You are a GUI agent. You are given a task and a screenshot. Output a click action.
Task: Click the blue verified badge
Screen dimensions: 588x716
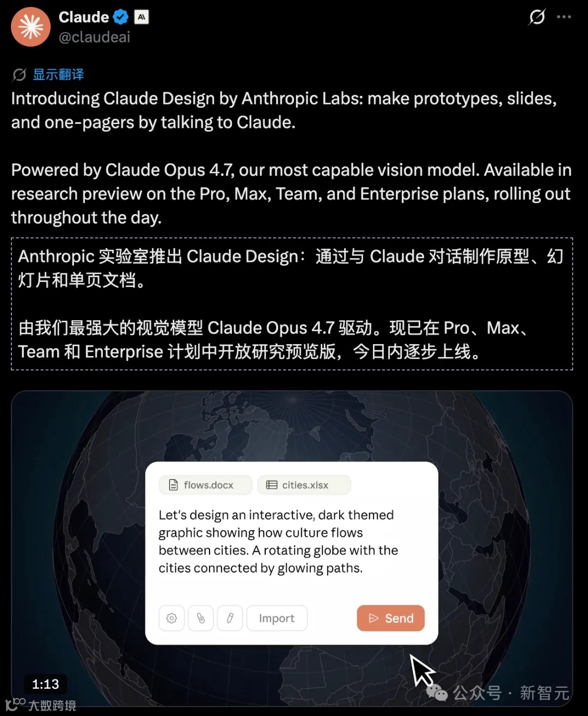click(120, 17)
